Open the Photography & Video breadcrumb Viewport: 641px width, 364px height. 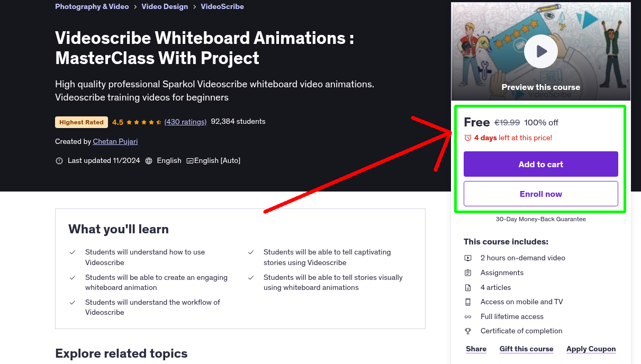[92, 6]
